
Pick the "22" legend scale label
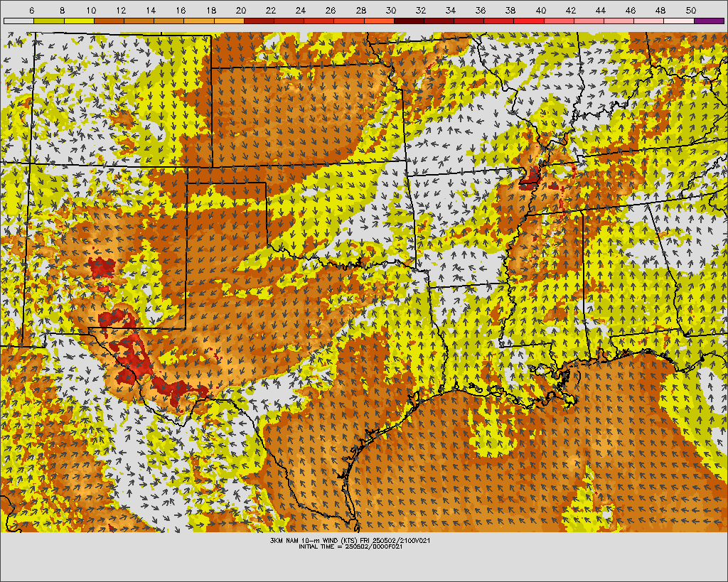click(271, 10)
